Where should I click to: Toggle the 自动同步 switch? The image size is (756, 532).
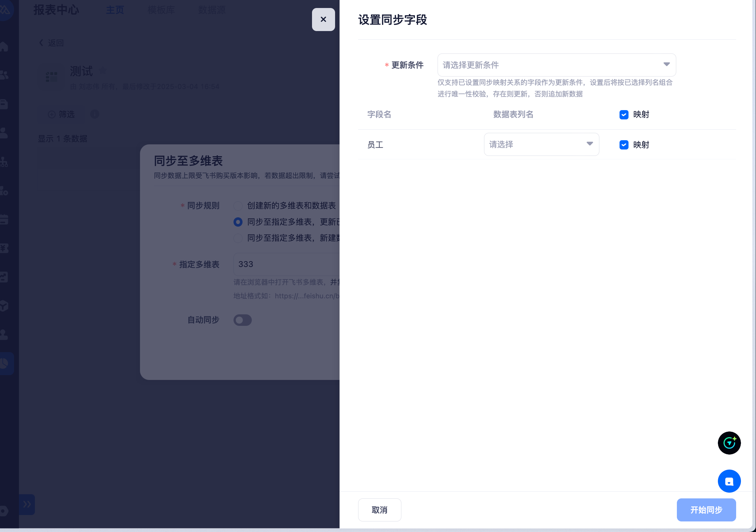click(x=242, y=320)
